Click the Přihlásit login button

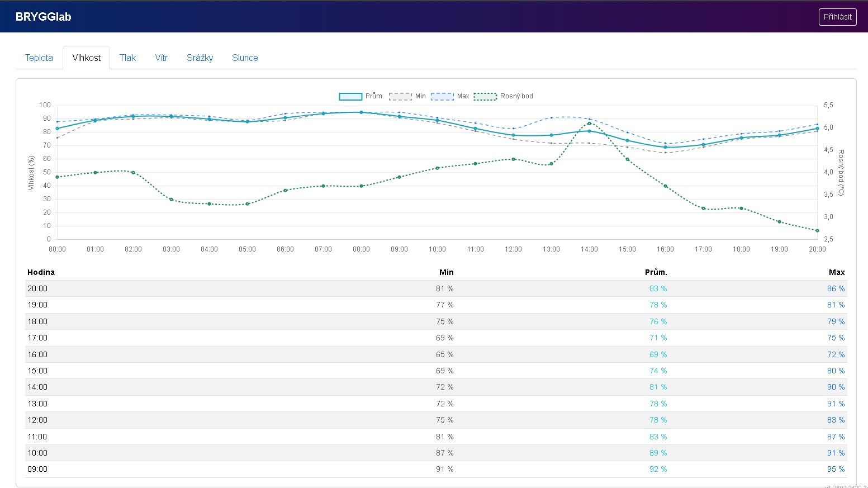(x=837, y=17)
